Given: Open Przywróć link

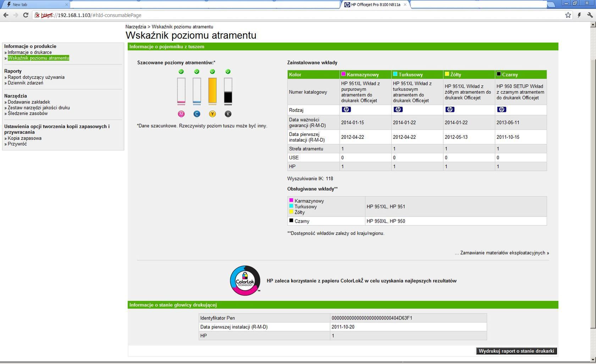Looking at the screenshot, I should pos(17,144).
